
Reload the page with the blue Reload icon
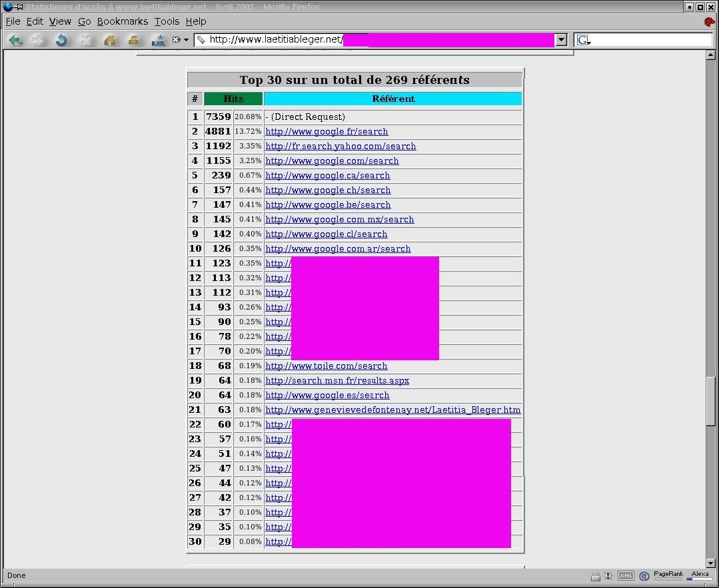click(61, 41)
